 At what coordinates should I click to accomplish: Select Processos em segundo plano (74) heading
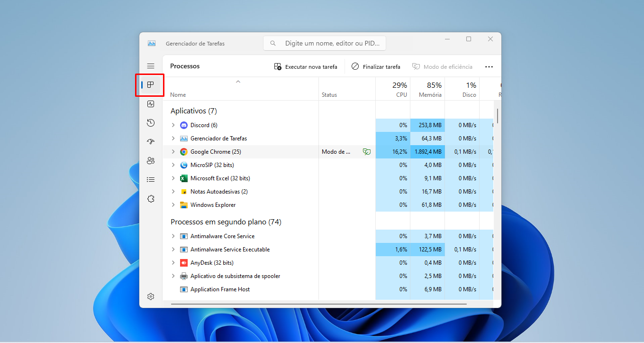click(226, 222)
